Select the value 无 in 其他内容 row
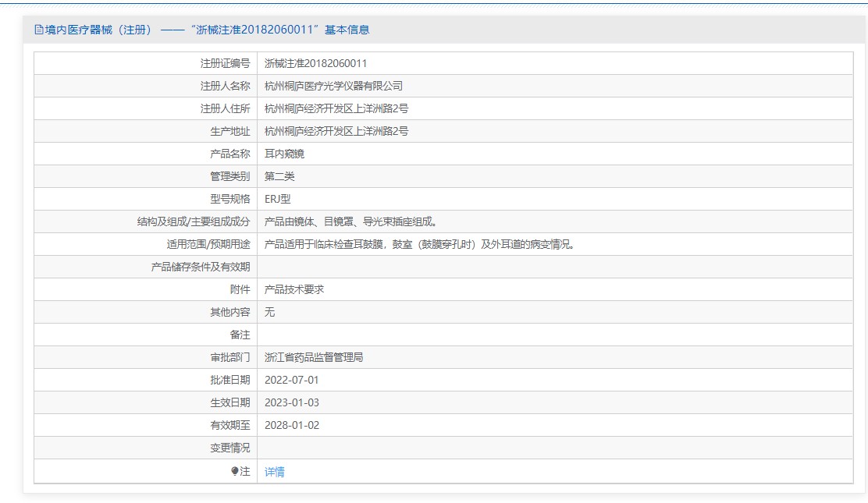 click(x=269, y=312)
